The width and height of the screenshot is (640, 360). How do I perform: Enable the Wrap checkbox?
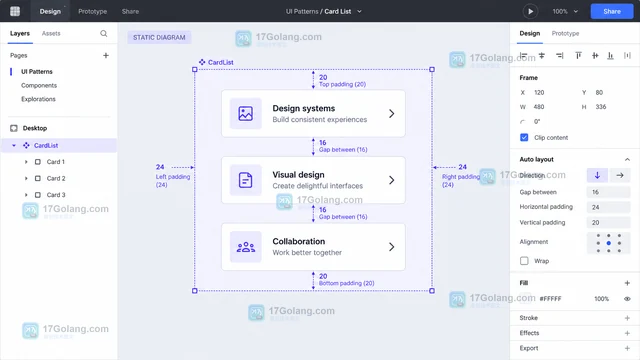(x=524, y=261)
